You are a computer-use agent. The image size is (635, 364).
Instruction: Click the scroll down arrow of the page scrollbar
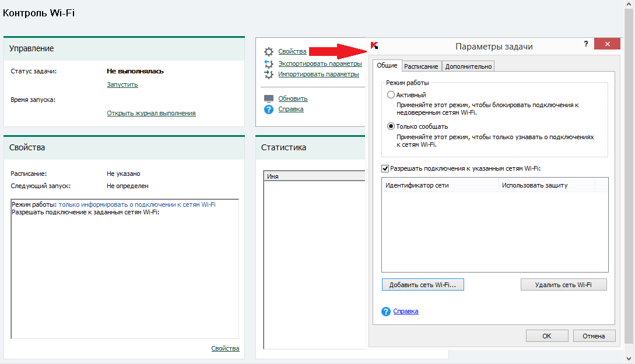(629, 359)
